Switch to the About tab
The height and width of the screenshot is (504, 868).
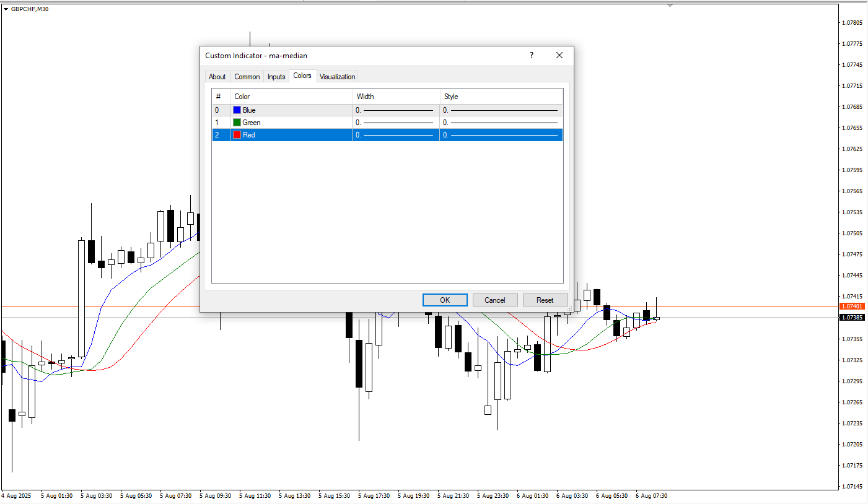point(217,77)
